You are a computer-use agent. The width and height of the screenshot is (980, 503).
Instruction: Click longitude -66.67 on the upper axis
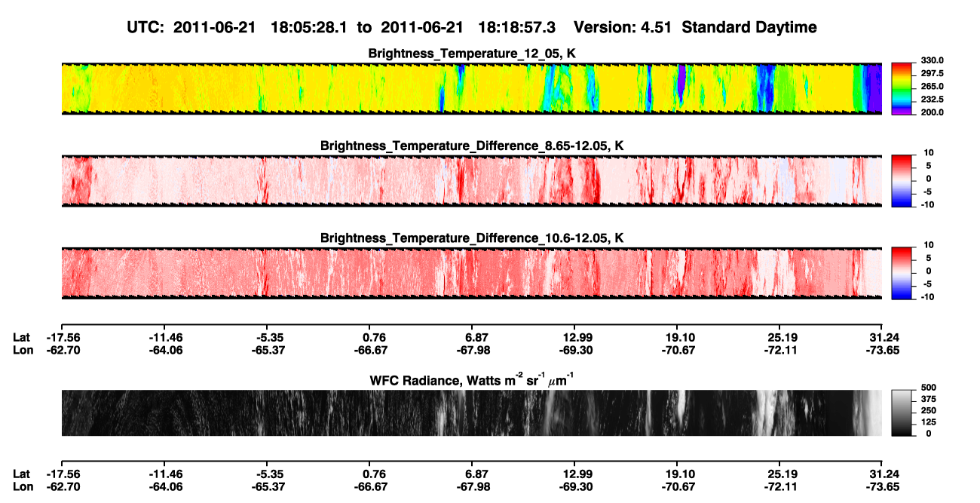click(x=369, y=351)
